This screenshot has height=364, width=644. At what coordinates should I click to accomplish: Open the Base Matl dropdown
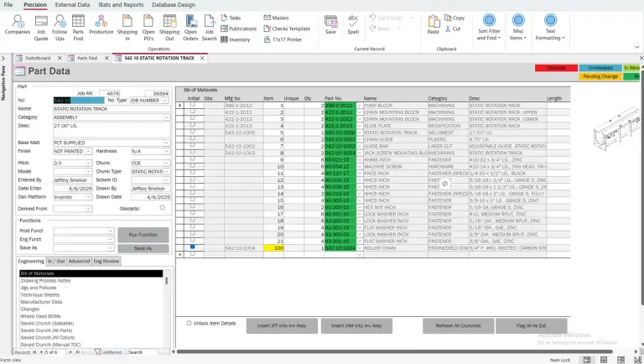[166, 143]
